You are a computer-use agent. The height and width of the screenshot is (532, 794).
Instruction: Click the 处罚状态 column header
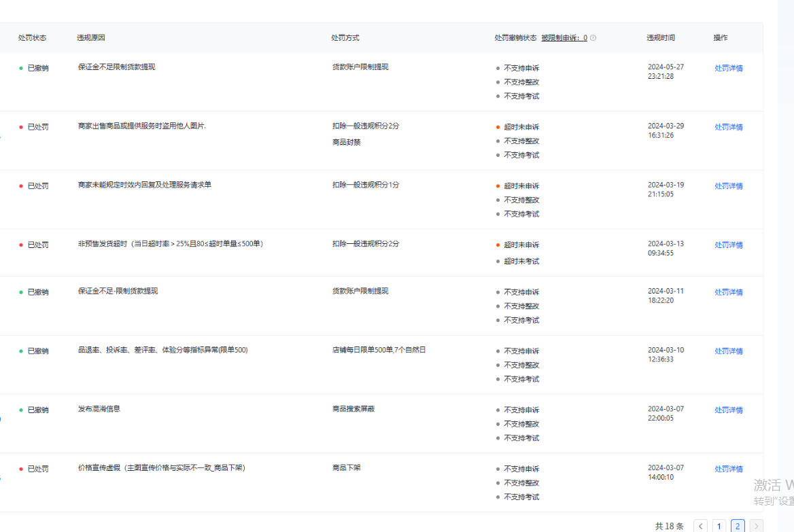coord(32,38)
